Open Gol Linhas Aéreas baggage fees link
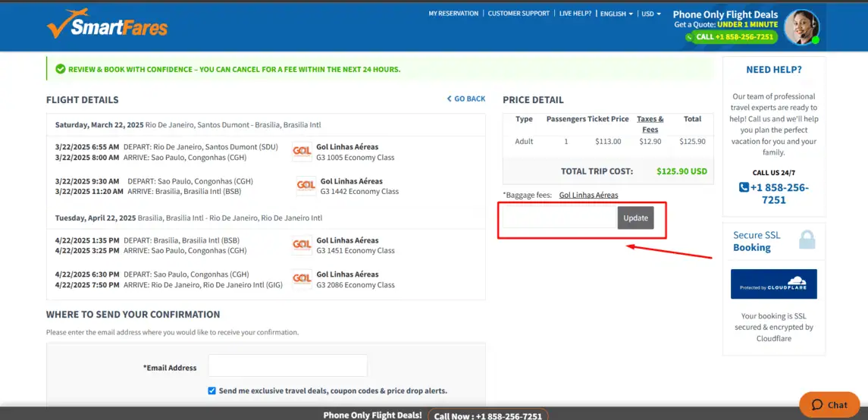The image size is (868, 420). click(x=588, y=195)
